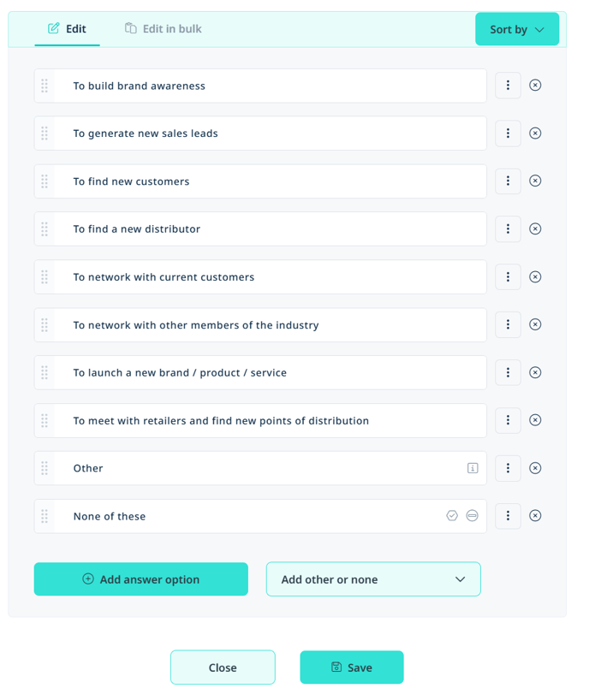Click drag handle of 'To find new customers'

click(x=45, y=181)
